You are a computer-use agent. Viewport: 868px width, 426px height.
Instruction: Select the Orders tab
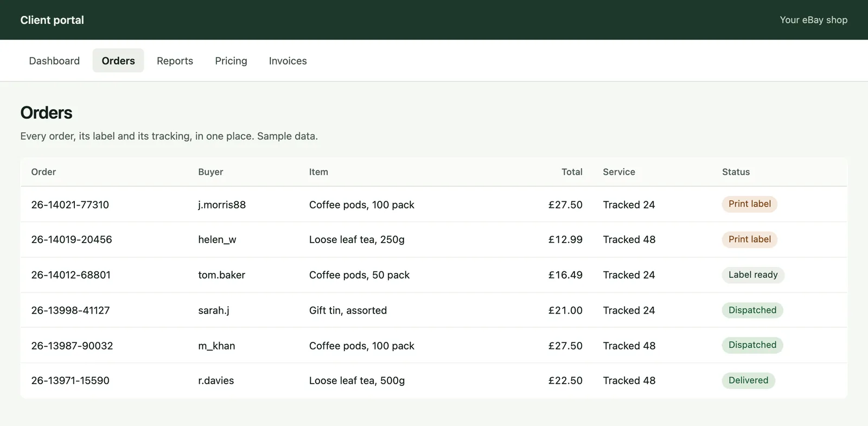(118, 61)
